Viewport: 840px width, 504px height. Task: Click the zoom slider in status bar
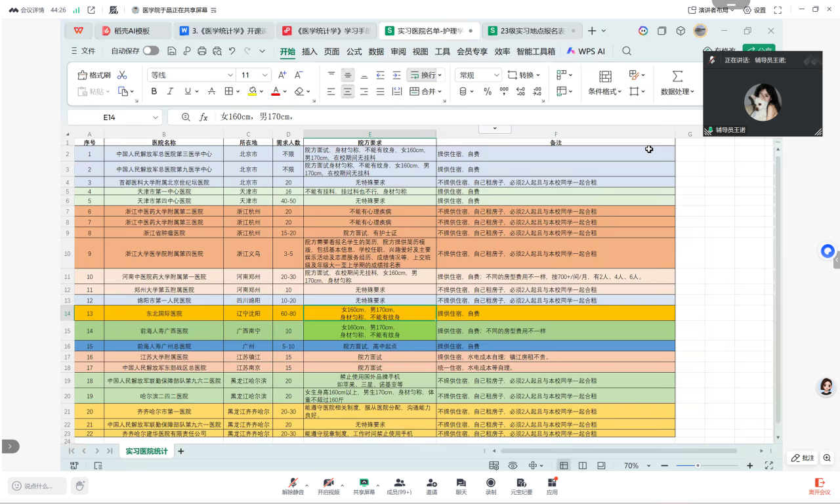698,465
